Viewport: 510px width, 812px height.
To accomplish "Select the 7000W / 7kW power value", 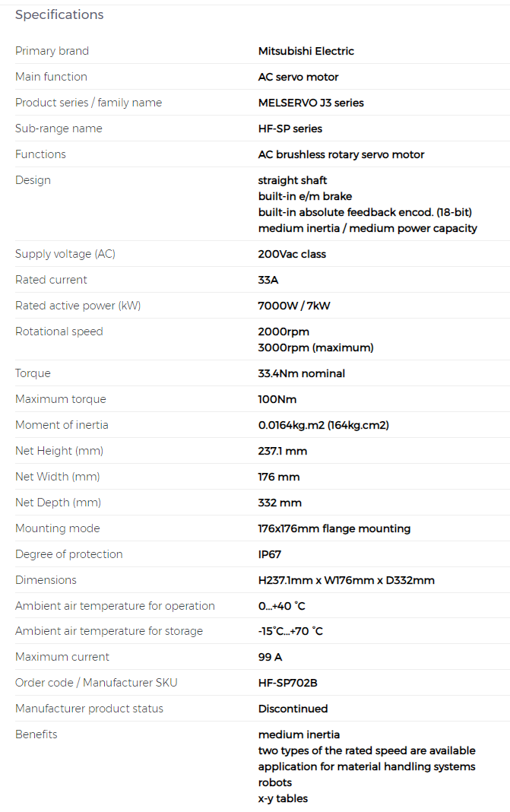I will point(294,306).
